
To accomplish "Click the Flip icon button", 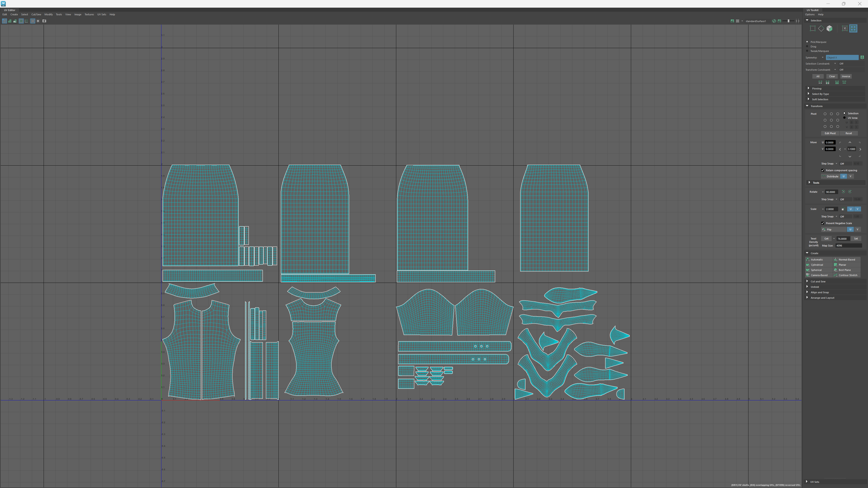I will 834,229.
